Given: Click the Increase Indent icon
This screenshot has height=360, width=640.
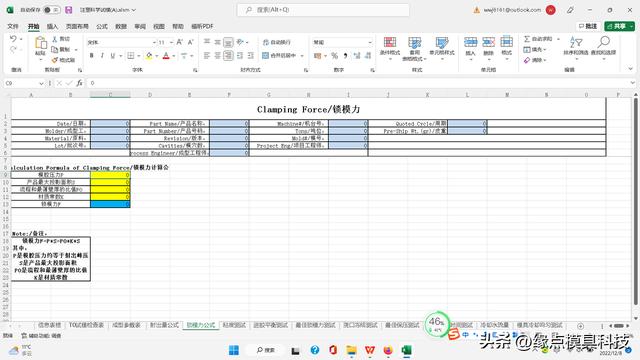Looking at the screenshot, I should coord(251,56).
